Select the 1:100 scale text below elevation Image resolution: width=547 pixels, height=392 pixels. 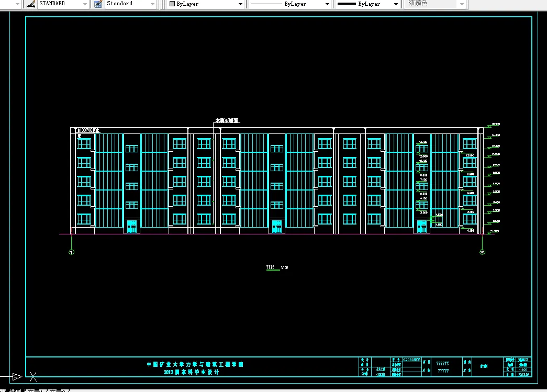284,267
